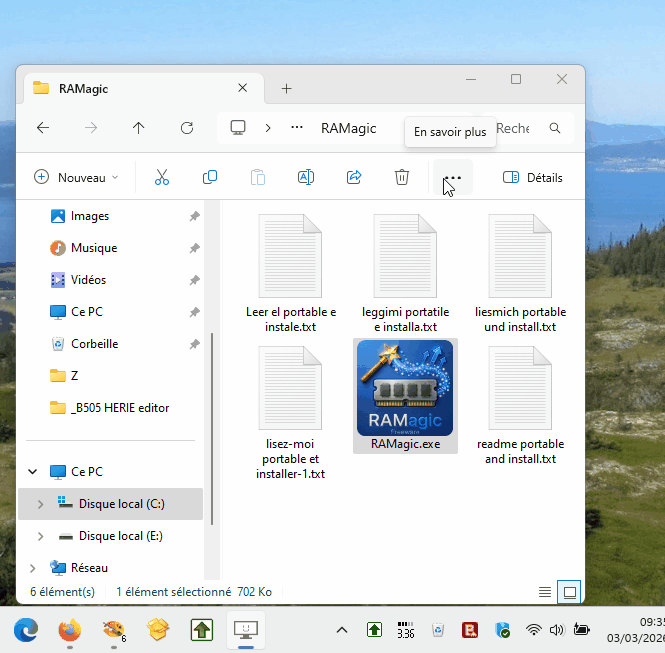Image resolution: width=665 pixels, height=653 pixels.
Task: Unpin Corbeille using its pin icon
Action: coord(194,344)
